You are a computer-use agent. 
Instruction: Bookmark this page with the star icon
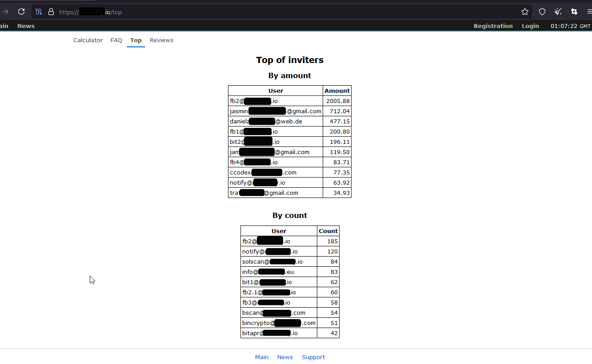[525, 12]
